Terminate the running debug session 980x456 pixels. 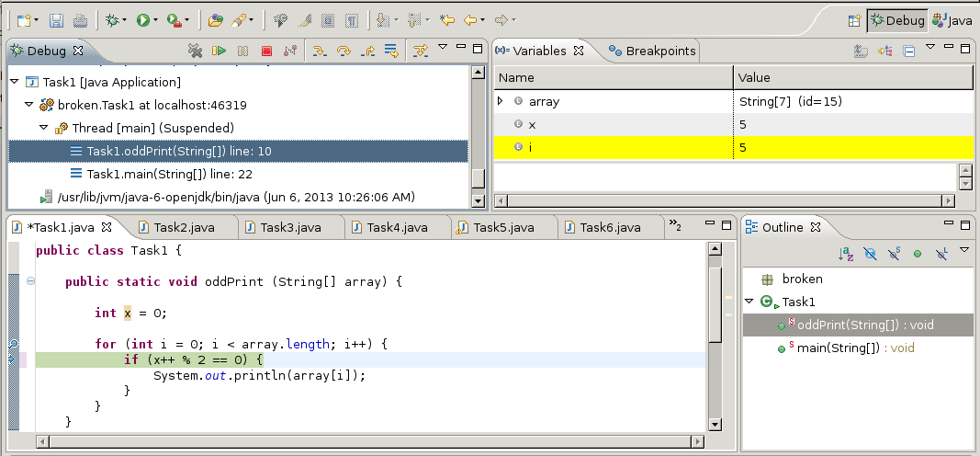(x=267, y=51)
